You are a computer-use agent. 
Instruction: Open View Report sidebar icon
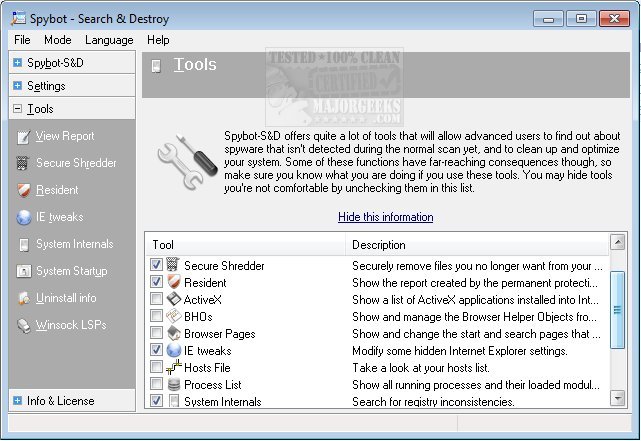point(23,137)
